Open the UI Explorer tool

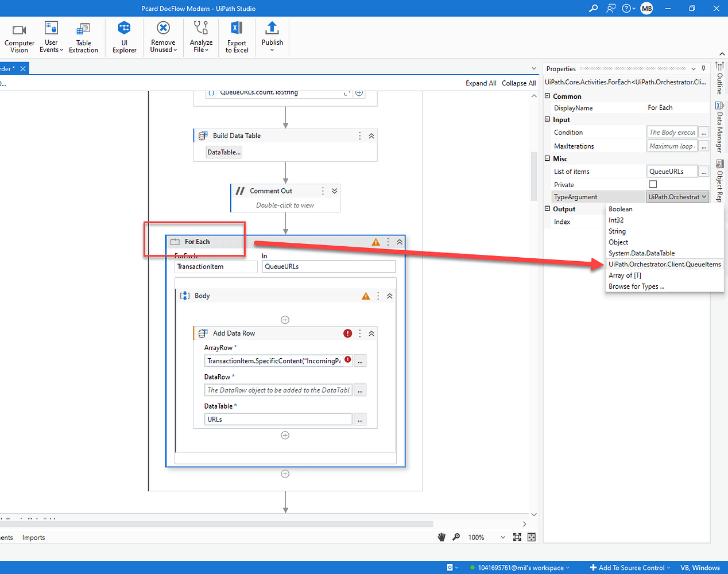(x=124, y=36)
